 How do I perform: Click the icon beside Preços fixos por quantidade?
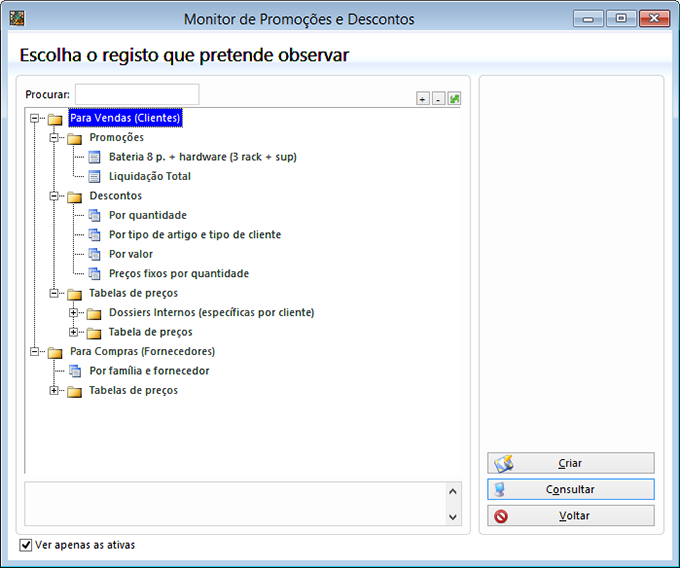coord(94,274)
